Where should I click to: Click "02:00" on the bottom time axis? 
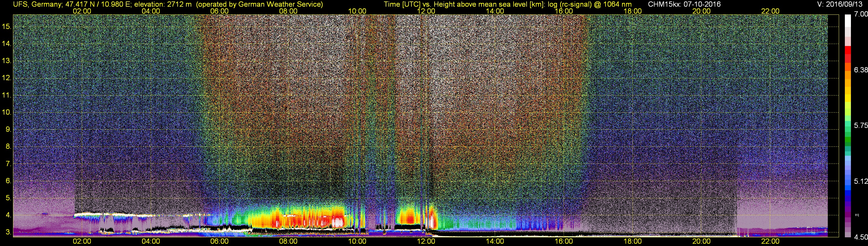pos(82,241)
